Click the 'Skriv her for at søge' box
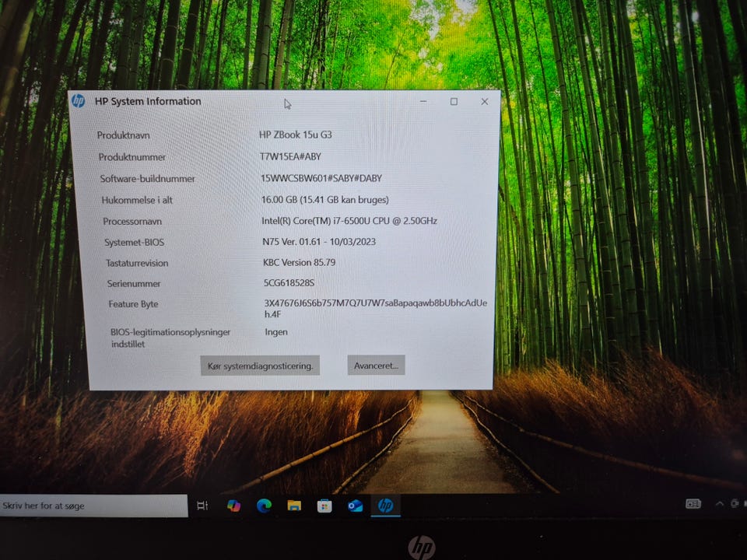747x560 pixels. coord(93,506)
